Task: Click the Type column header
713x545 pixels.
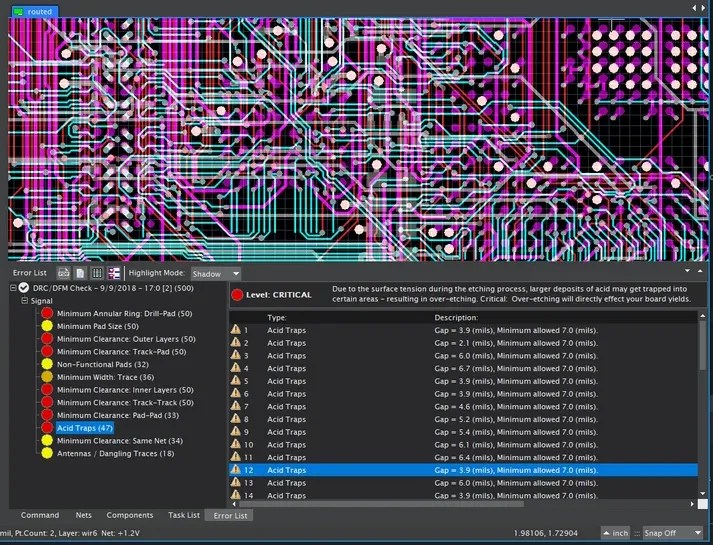Action: click(277, 317)
